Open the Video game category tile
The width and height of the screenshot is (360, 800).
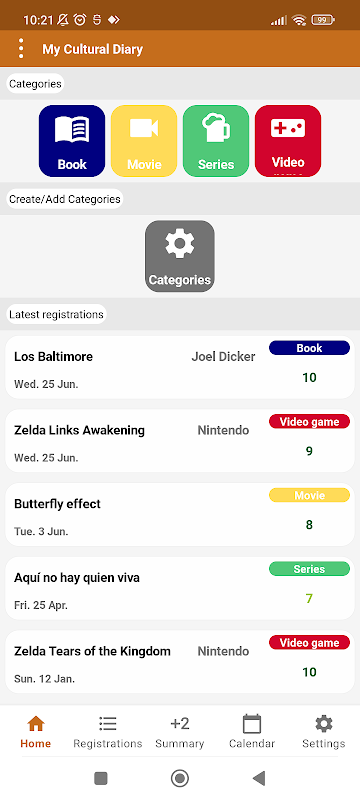click(x=288, y=141)
